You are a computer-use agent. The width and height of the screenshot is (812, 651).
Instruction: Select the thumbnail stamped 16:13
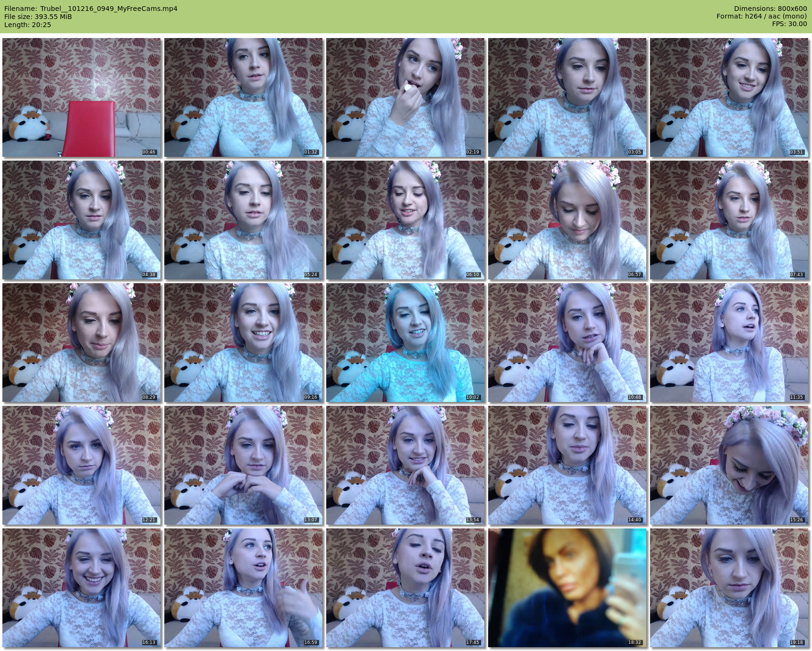point(82,588)
